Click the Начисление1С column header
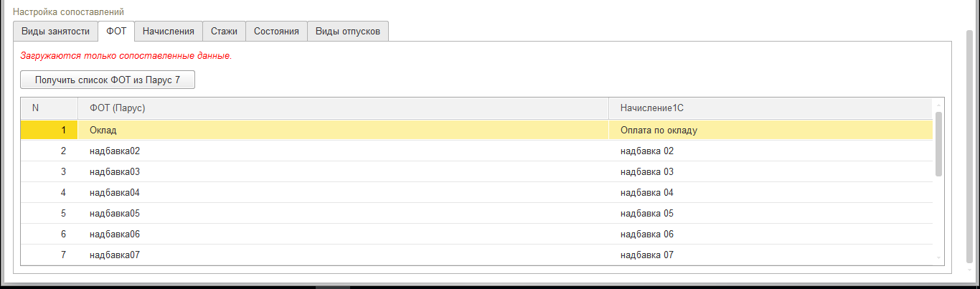This screenshot has height=289, width=980. 650,108
